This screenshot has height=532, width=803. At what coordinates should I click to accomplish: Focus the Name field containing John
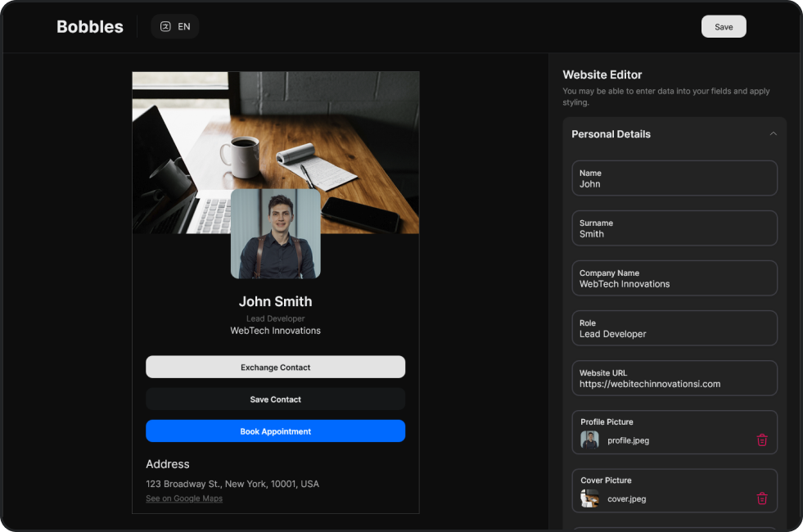(x=674, y=178)
